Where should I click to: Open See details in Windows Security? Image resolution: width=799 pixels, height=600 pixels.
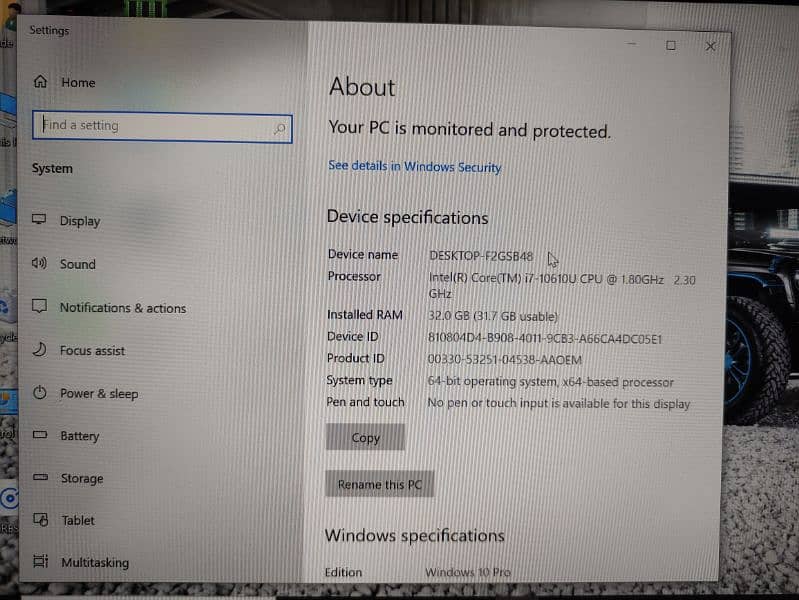point(414,167)
